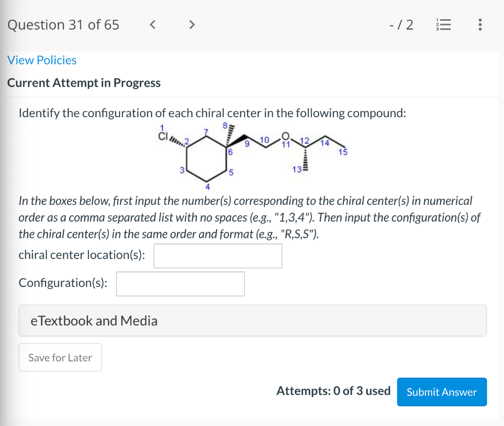Click the Save for Later button

(60, 358)
